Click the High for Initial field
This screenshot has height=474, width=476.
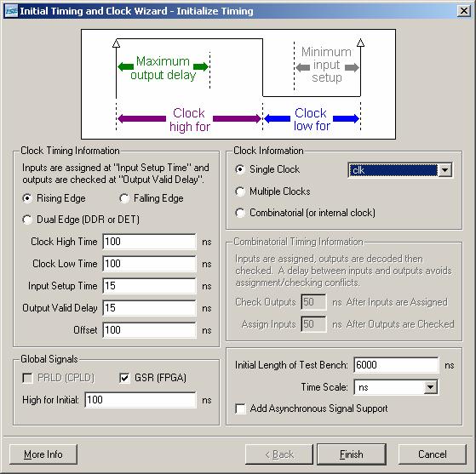pyautogui.click(x=141, y=400)
